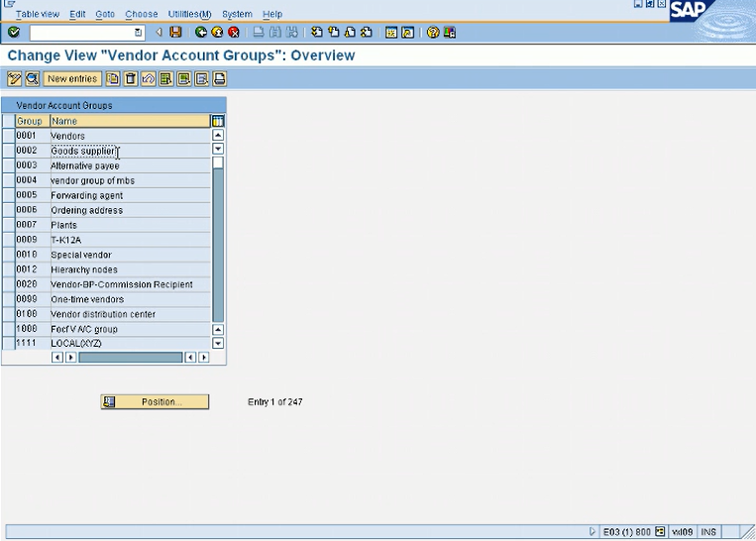Click the application toolbar printer icon
Screen dimensions: 756x541
click(219, 78)
